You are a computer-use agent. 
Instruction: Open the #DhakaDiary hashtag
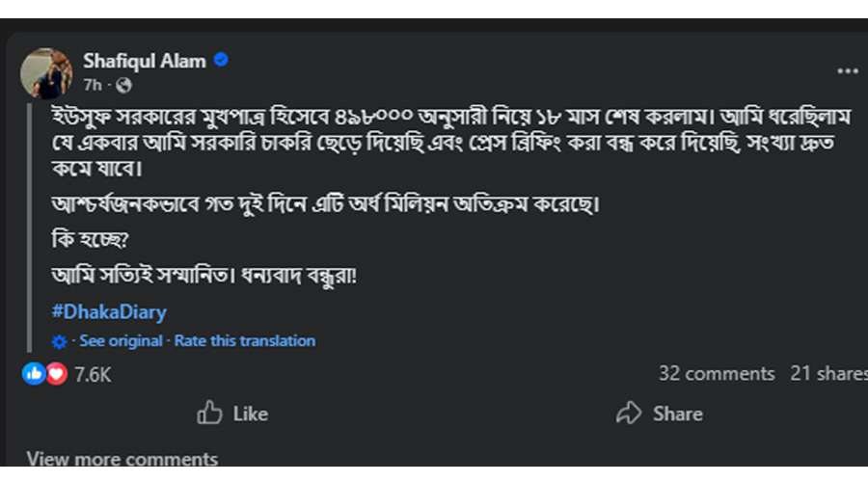coord(109,311)
